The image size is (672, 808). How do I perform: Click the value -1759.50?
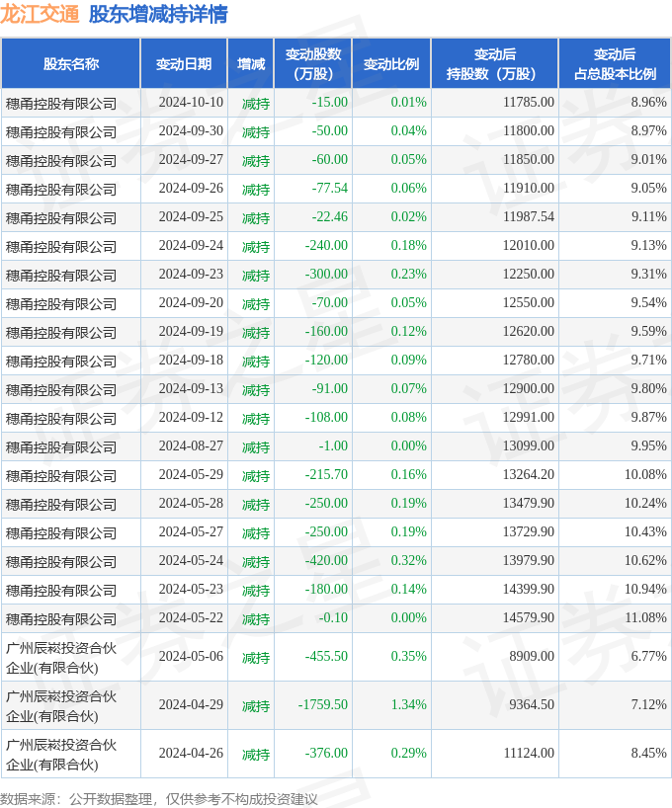pyautogui.click(x=323, y=704)
